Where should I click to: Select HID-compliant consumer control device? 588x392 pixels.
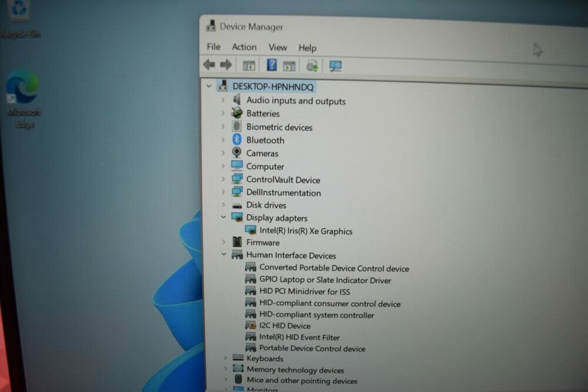[x=330, y=303]
